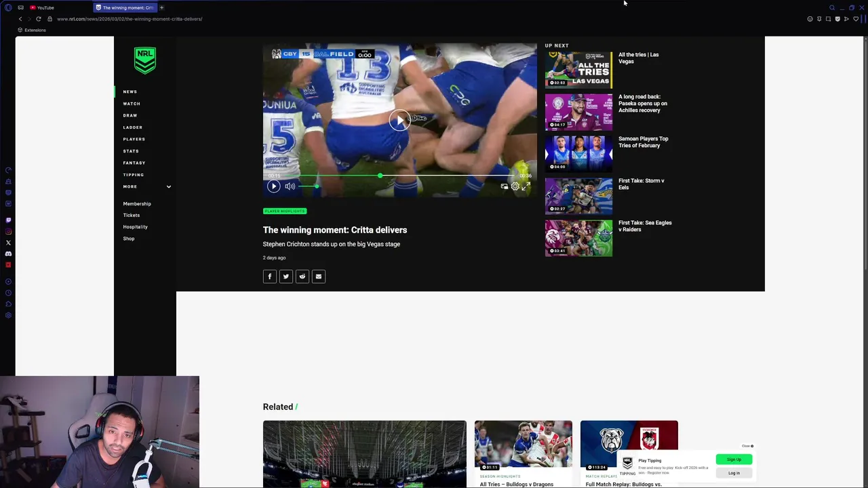Click the Log in tipping button
This screenshot has height=488, width=868.
(x=734, y=473)
